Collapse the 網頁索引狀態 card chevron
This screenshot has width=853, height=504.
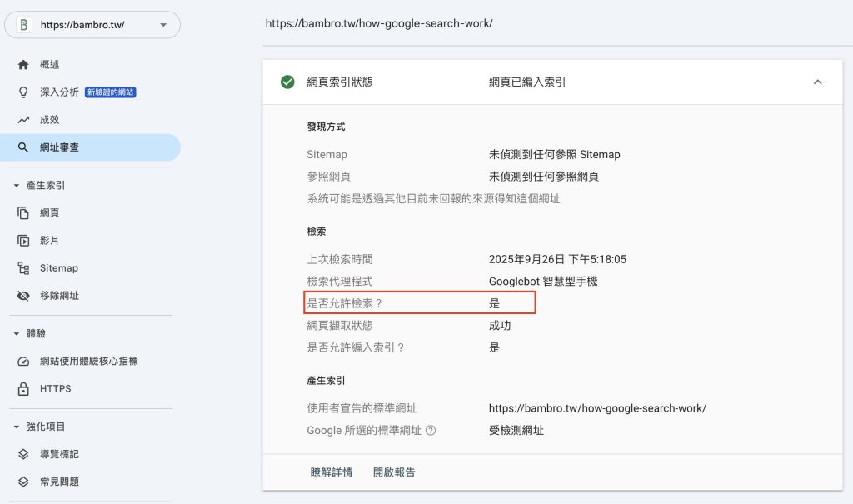pyautogui.click(x=817, y=82)
